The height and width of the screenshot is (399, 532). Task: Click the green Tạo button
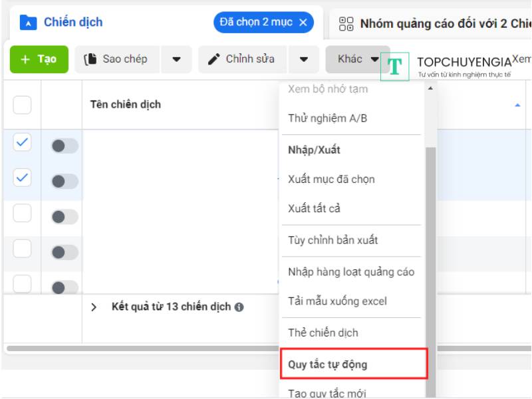point(39,59)
